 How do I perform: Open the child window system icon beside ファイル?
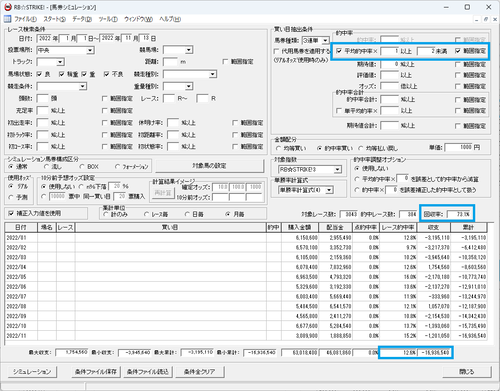tap(7, 19)
